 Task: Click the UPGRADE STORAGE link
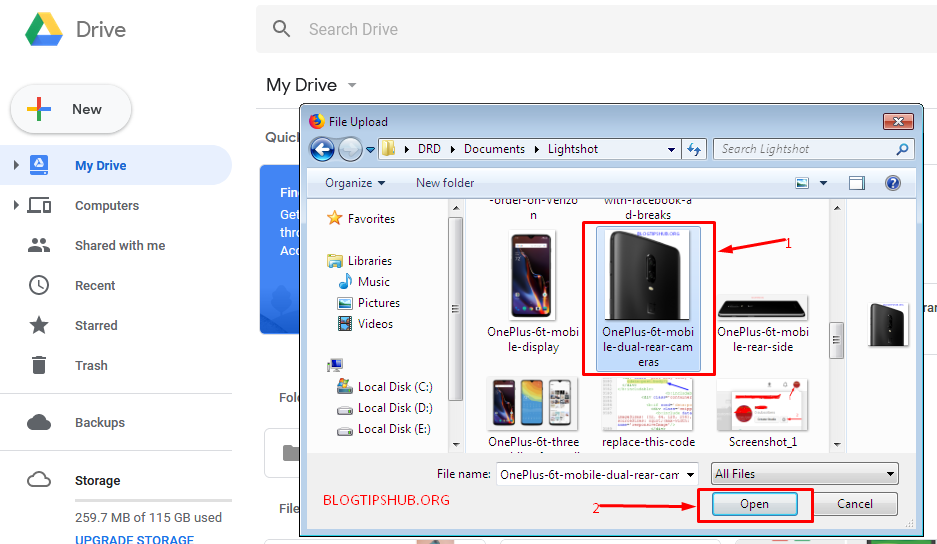click(134, 539)
